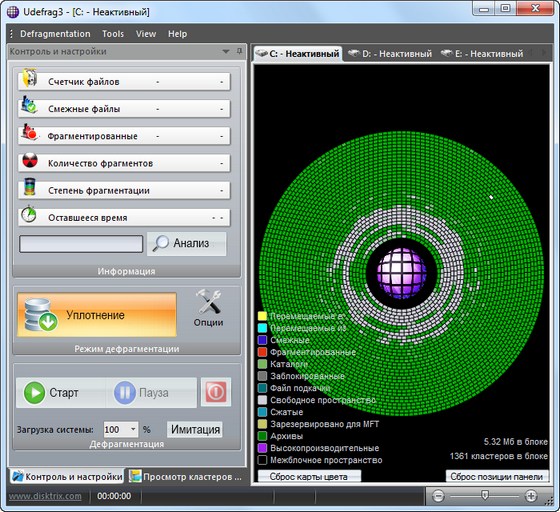Click the Сжатые color swatch
This screenshot has width=560, height=512.
coord(262,412)
